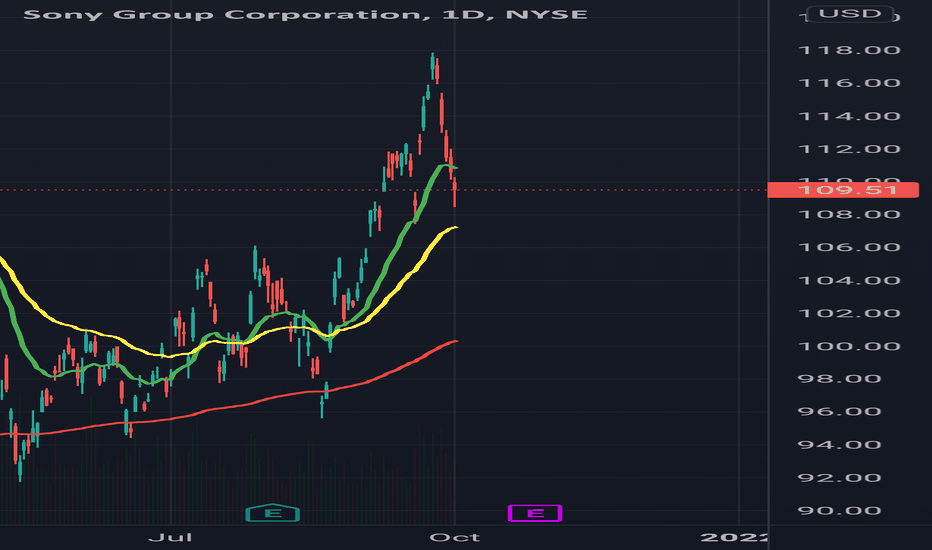Click the magenta upcoming earnings E marker

tap(535, 513)
